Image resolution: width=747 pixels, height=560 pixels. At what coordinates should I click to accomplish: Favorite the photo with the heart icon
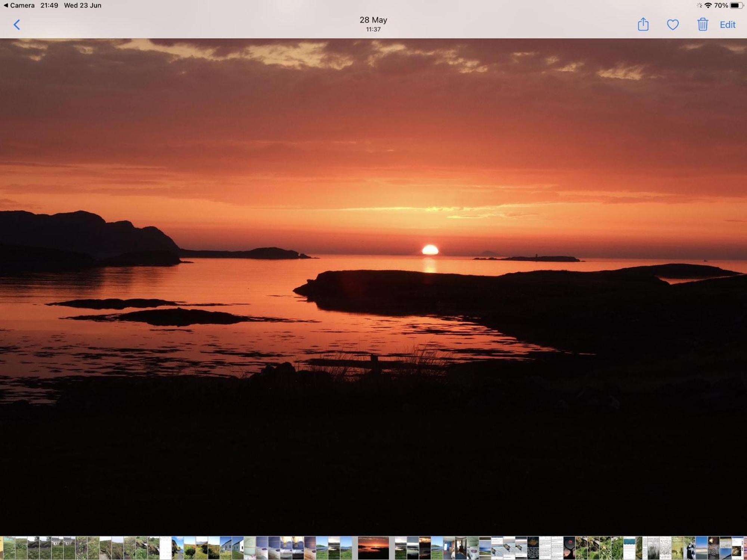click(x=673, y=25)
